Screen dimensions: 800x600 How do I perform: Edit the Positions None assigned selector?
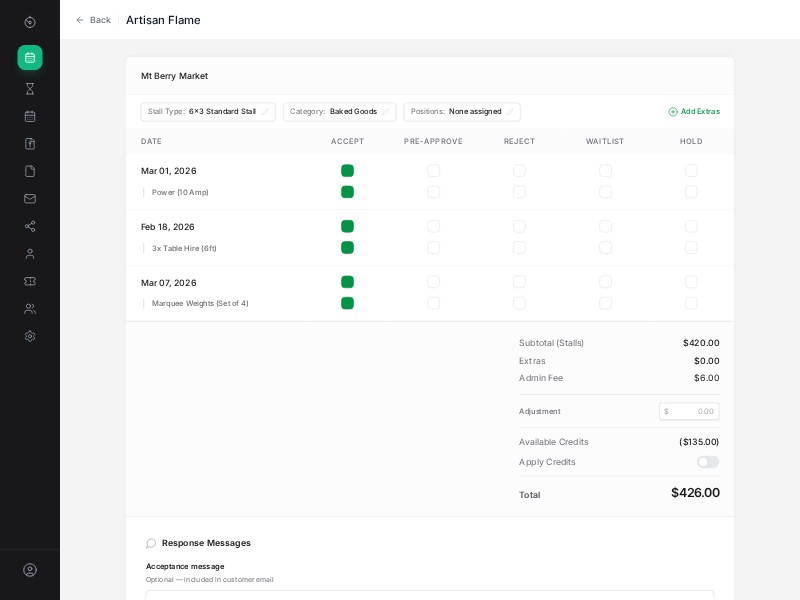511,112
